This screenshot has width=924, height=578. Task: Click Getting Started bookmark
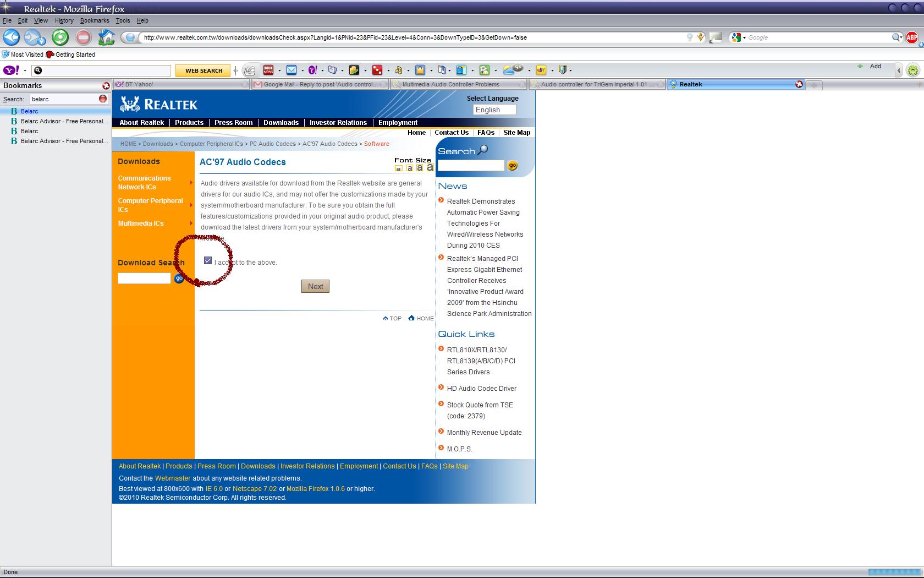click(x=70, y=54)
